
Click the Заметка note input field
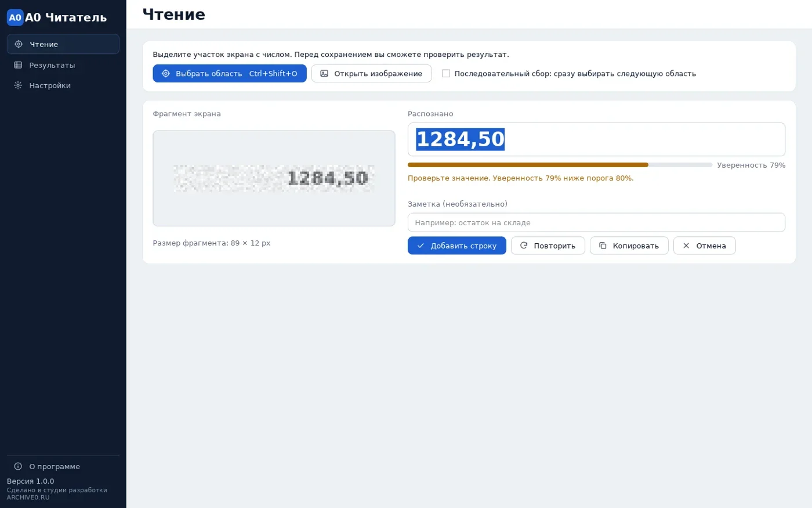[596, 222]
